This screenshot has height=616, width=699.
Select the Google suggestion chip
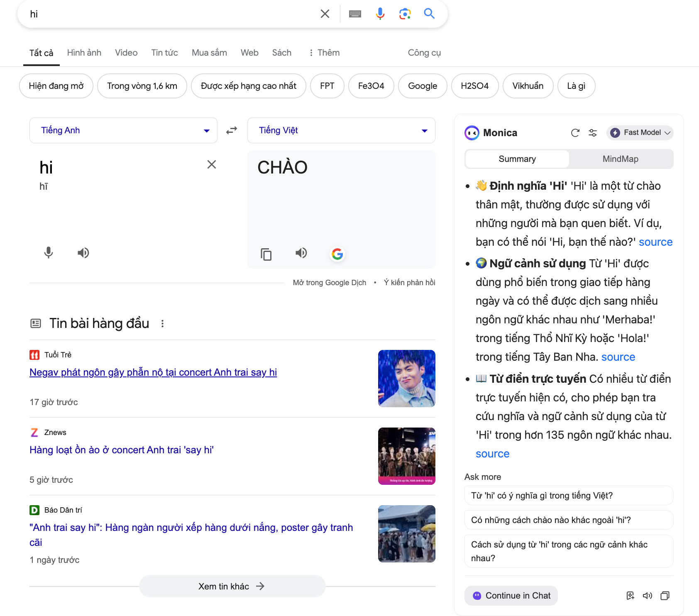(423, 86)
